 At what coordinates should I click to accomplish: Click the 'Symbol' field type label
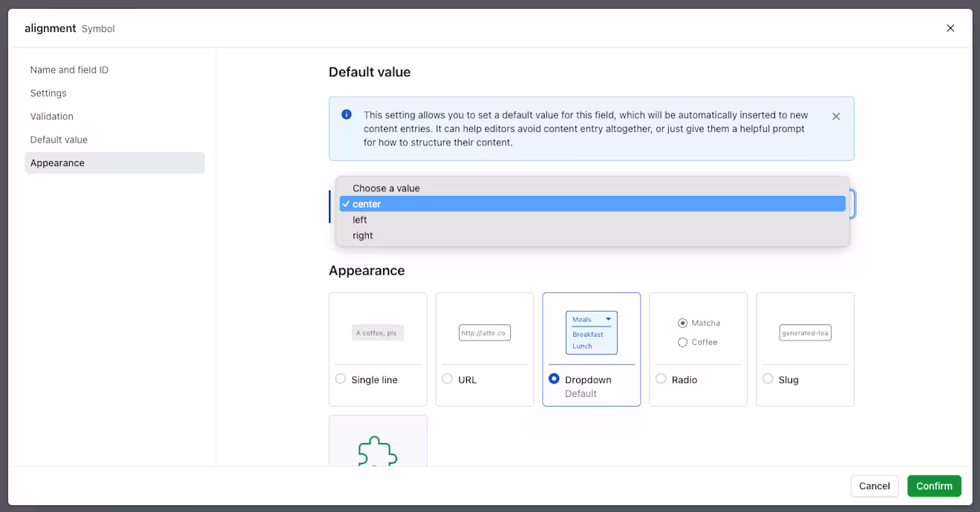(98, 29)
